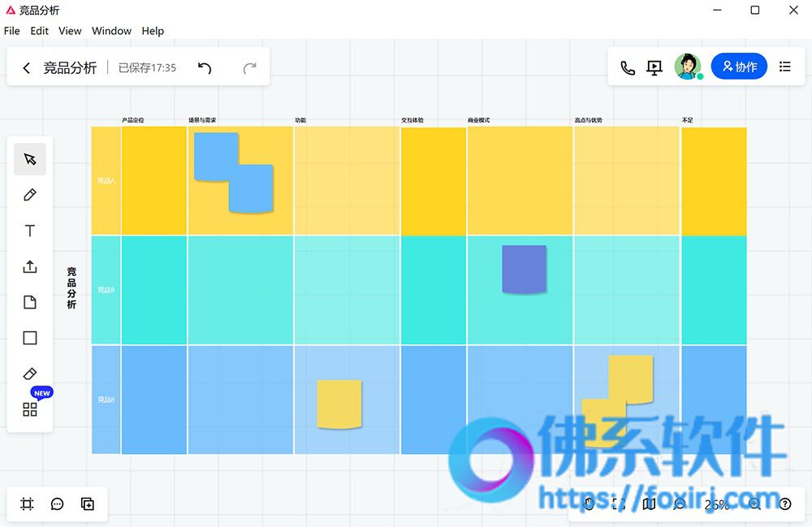Open the Window menu
The image size is (812, 527).
click(111, 31)
